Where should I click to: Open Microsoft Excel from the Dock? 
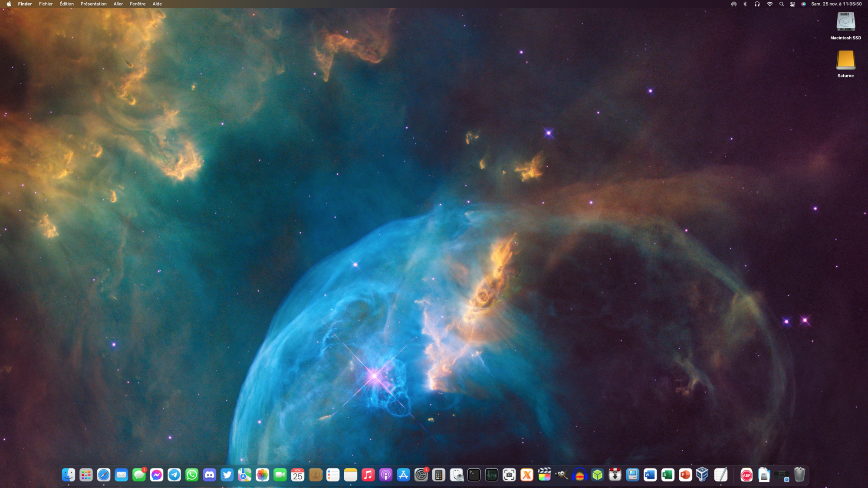coord(667,475)
